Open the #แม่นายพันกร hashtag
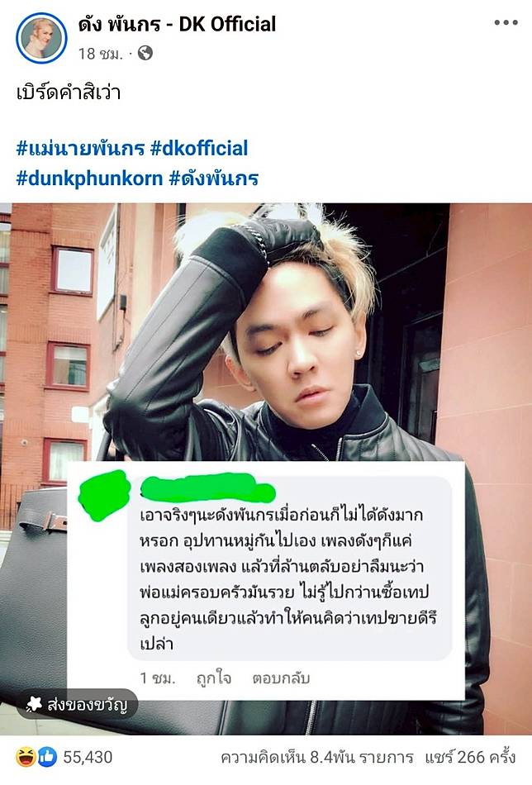 [80, 148]
